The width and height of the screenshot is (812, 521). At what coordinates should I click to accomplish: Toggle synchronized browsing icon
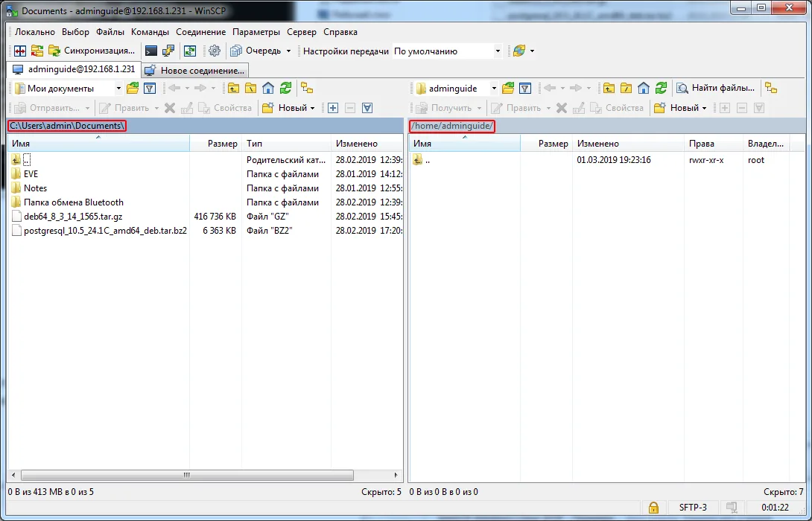tap(190, 51)
